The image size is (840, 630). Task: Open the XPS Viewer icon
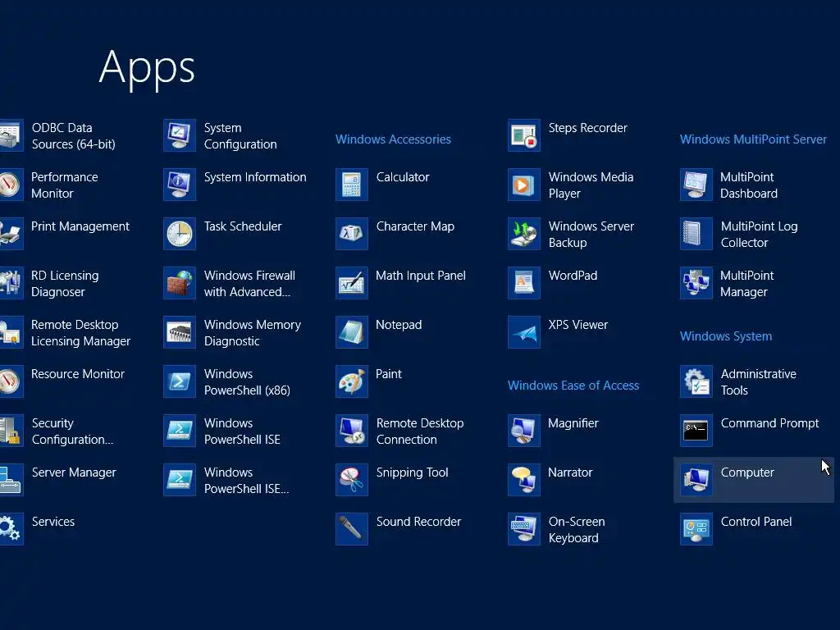[x=524, y=332]
